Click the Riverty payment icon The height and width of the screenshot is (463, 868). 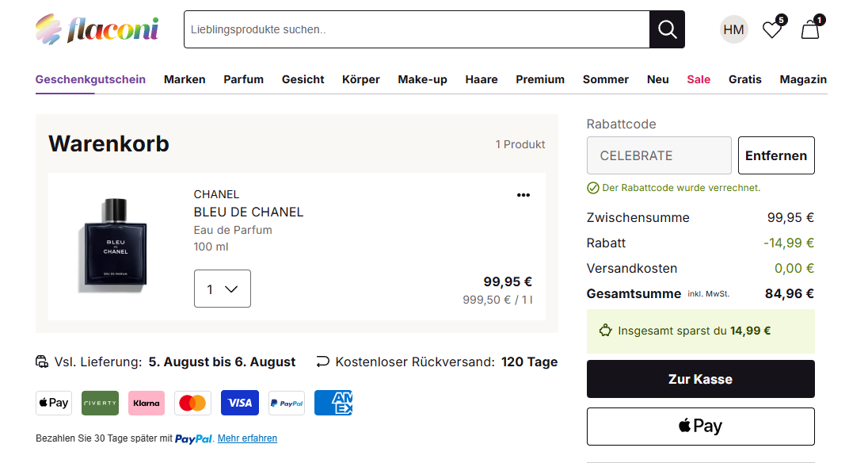(101, 404)
